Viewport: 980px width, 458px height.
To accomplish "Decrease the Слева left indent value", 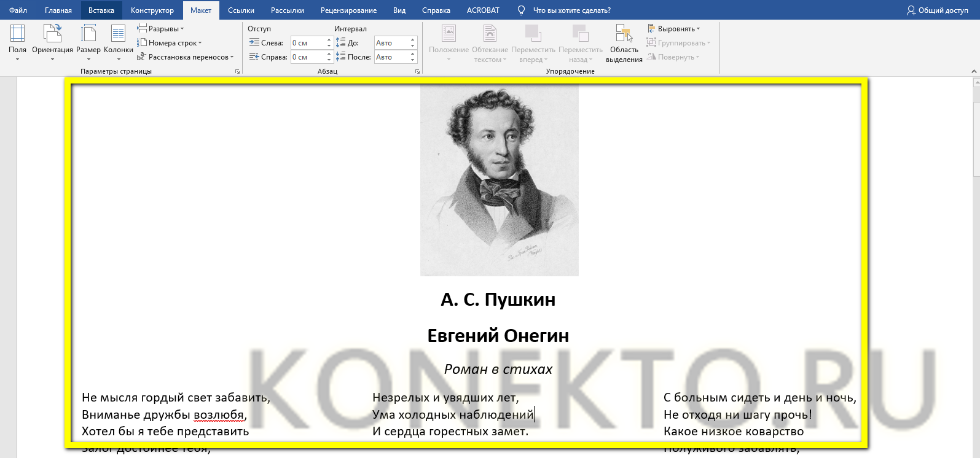I will click(329, 46).
